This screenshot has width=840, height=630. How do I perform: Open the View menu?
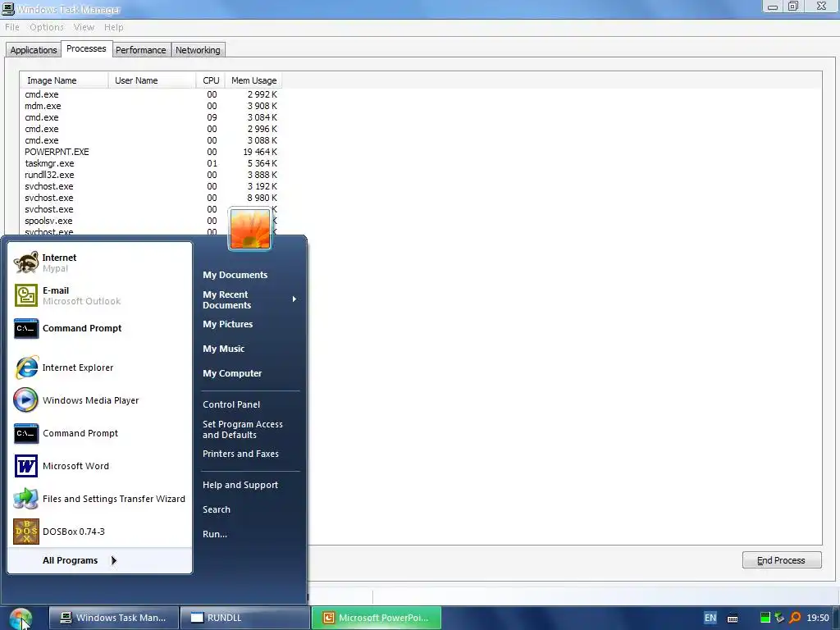tap(84, 27)
